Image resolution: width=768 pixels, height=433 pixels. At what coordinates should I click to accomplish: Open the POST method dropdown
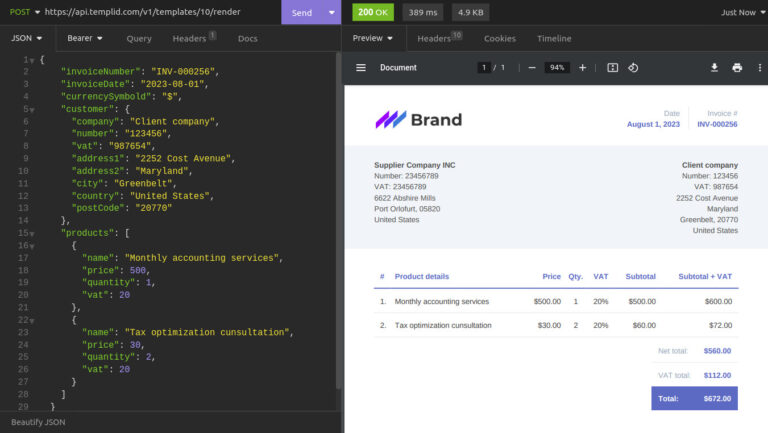point(22,12)
